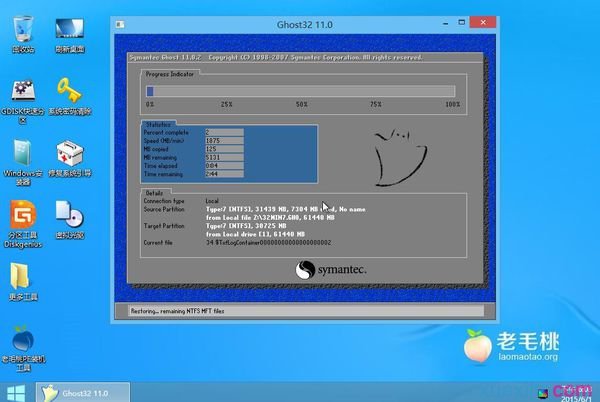Image resolution: width=600 pixels, height=402 pixels.
Task: Select the Windows安装器 desktop icon
Action: pos(23,163)
